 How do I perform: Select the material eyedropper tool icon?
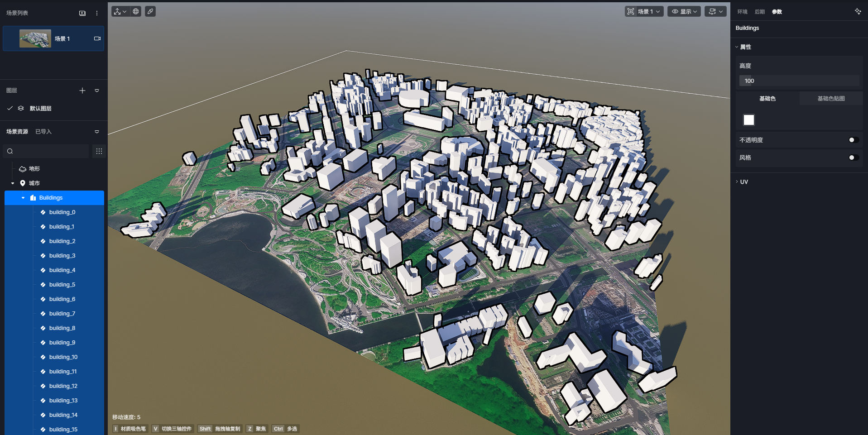tap(150, 11)
